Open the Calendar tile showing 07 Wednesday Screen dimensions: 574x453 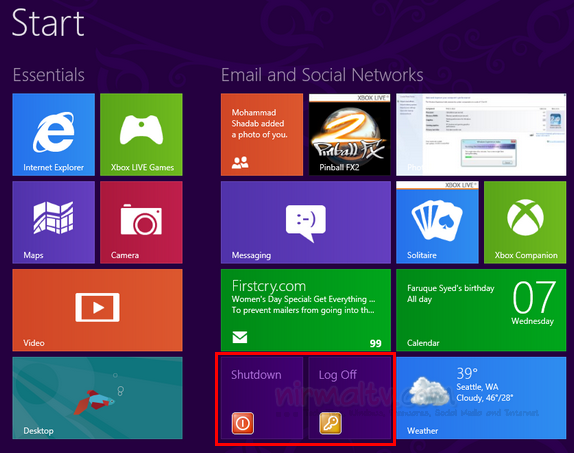481,310
